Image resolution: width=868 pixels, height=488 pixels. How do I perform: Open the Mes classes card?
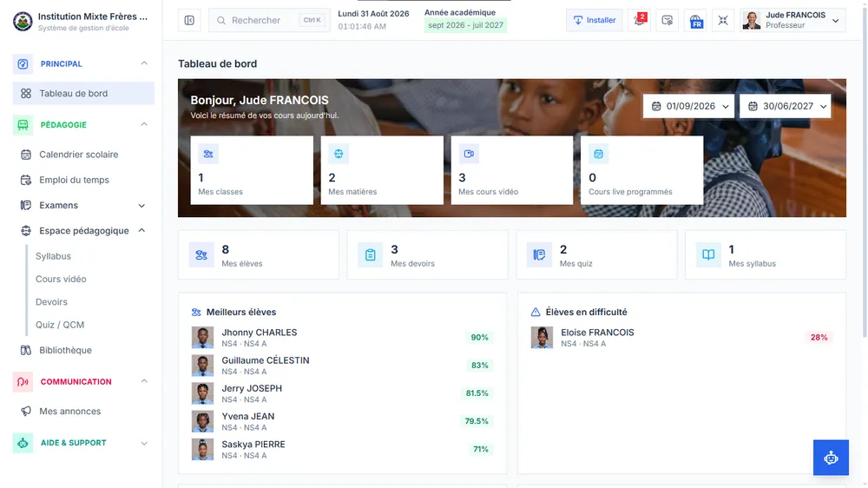click(x=252, y=170)
